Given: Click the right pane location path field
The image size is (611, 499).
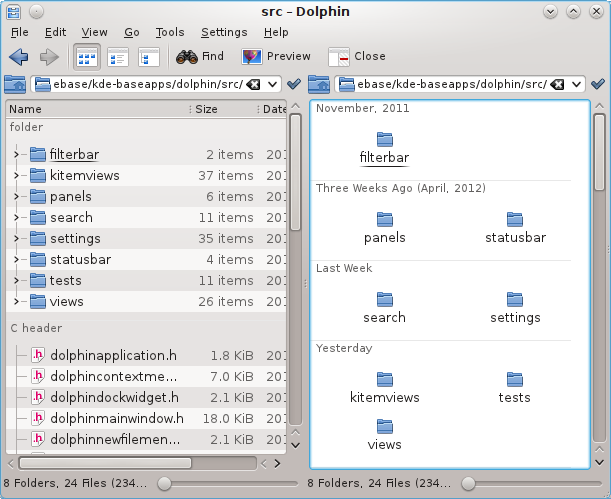Looking at the screenshot, I should [443, 84].
